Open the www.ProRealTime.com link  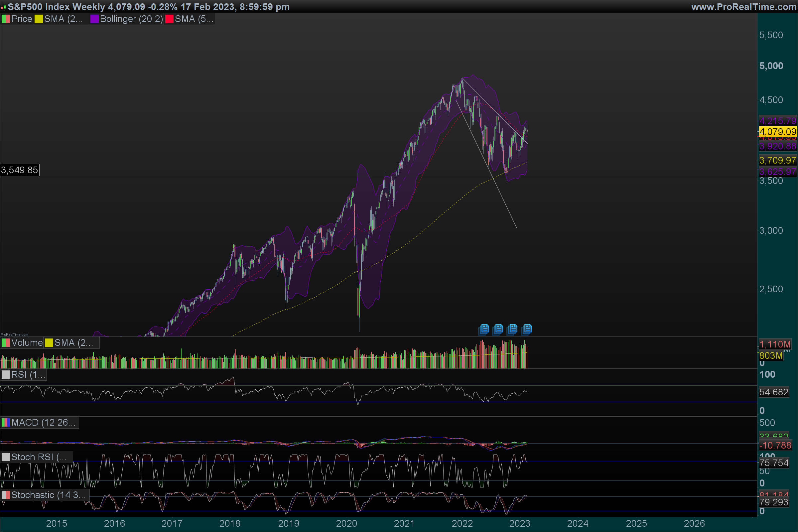click(x=743, y=7)
